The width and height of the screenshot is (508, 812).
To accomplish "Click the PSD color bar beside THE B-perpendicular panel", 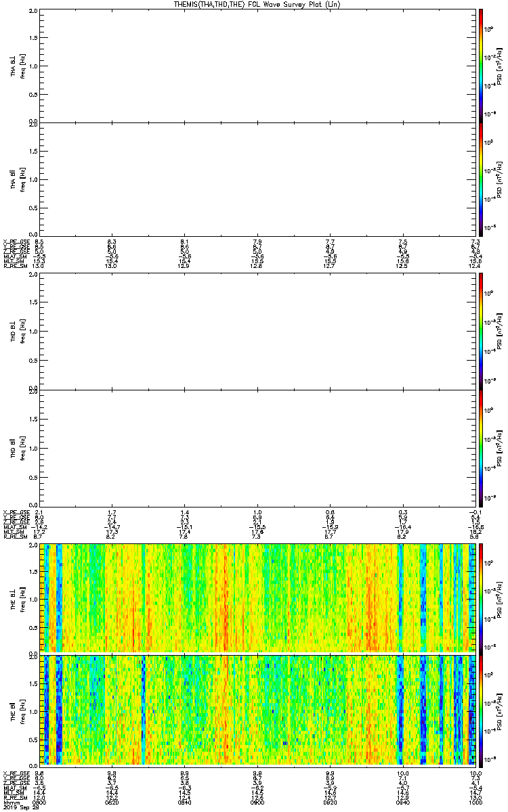I will 481,597.
